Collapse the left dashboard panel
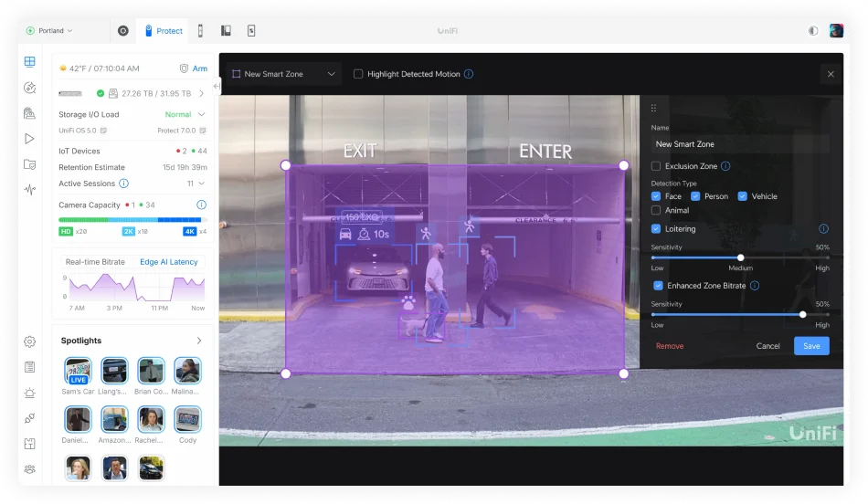868x504 pixels. 217,86
